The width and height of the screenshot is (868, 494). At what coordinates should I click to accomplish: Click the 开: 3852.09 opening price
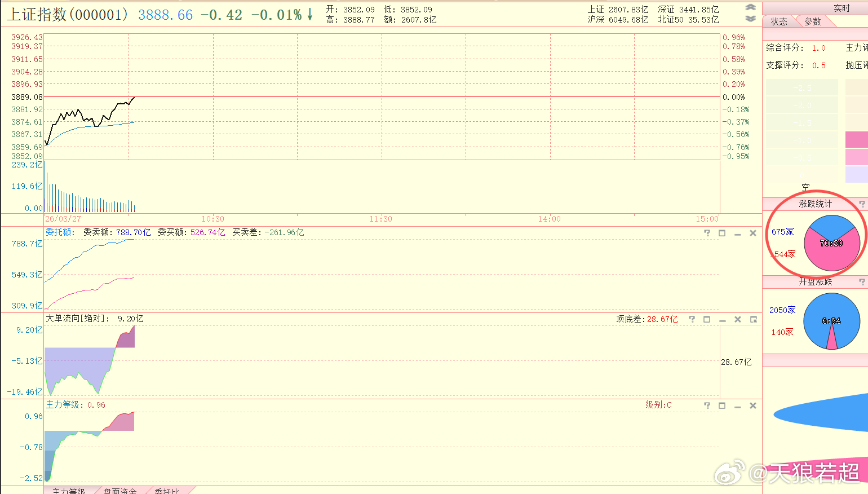pos(350,10)
